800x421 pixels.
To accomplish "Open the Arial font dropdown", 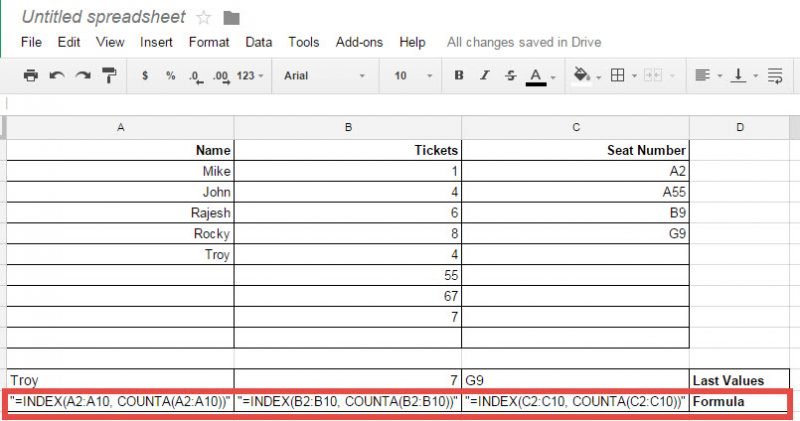I will pyautogui.click(x=324, y=76).
